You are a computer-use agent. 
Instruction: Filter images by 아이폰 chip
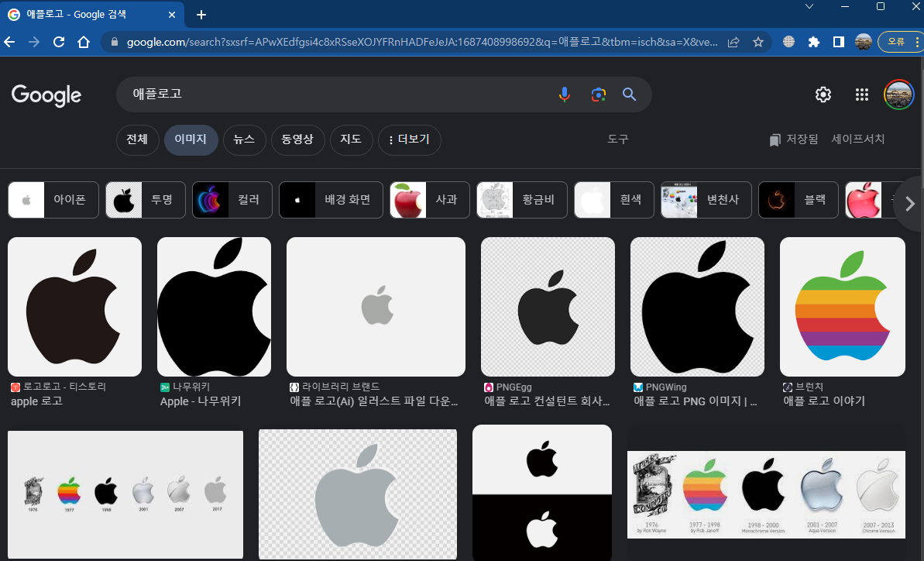[x=53, y=200]
